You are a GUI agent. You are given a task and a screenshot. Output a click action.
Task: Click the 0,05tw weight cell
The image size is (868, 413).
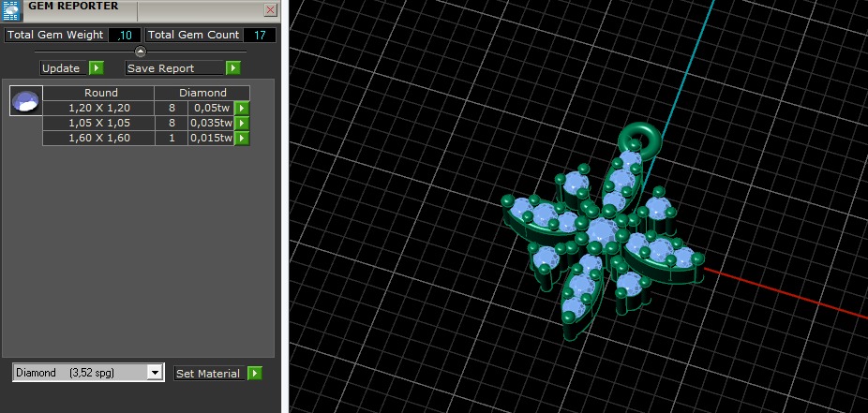(211, 108)
